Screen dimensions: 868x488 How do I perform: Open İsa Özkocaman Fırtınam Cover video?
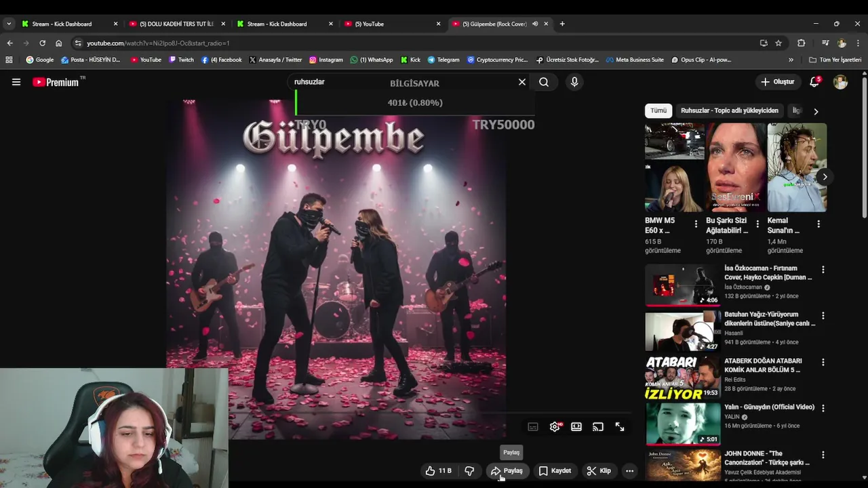tap(683, 285)
